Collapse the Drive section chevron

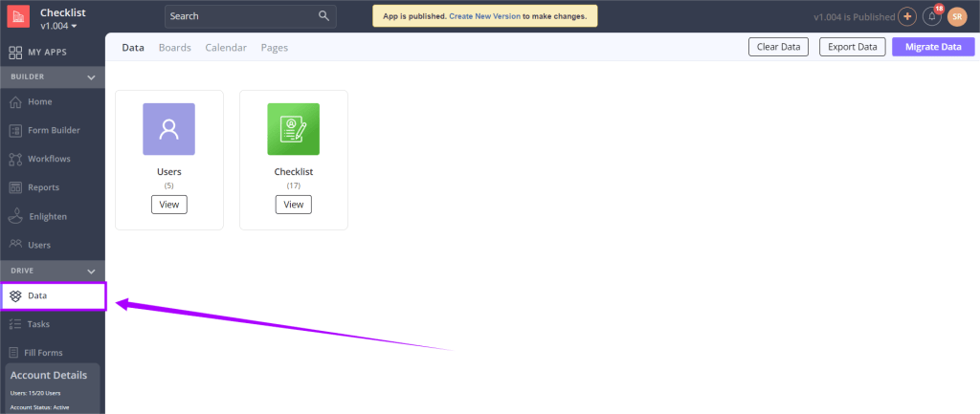(92, 271)
